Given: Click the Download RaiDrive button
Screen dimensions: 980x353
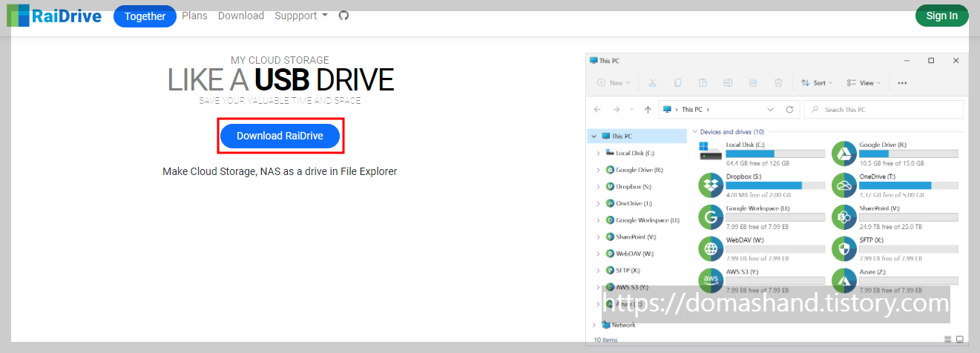Looking at the screenshot, I should tap(280, 136).
